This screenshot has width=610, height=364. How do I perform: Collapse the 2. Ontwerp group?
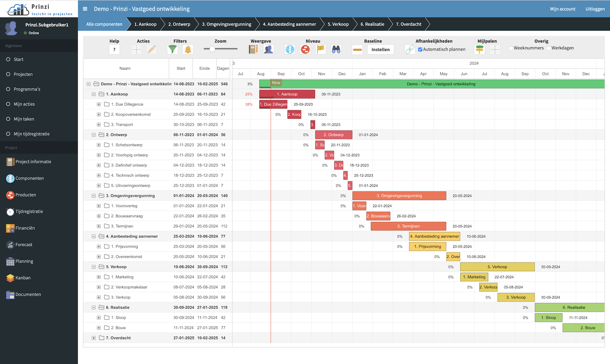(x=94, y=135)
